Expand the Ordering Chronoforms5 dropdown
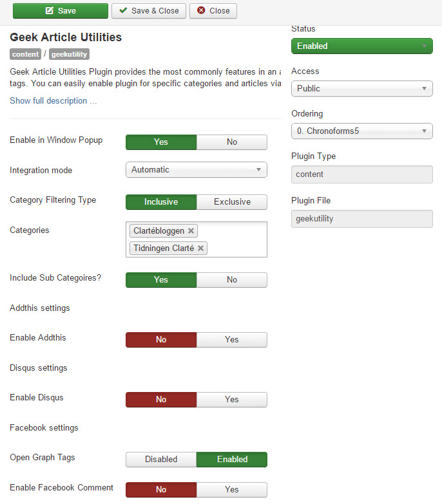This screenshot has width=442, height=504. [362, 131]
